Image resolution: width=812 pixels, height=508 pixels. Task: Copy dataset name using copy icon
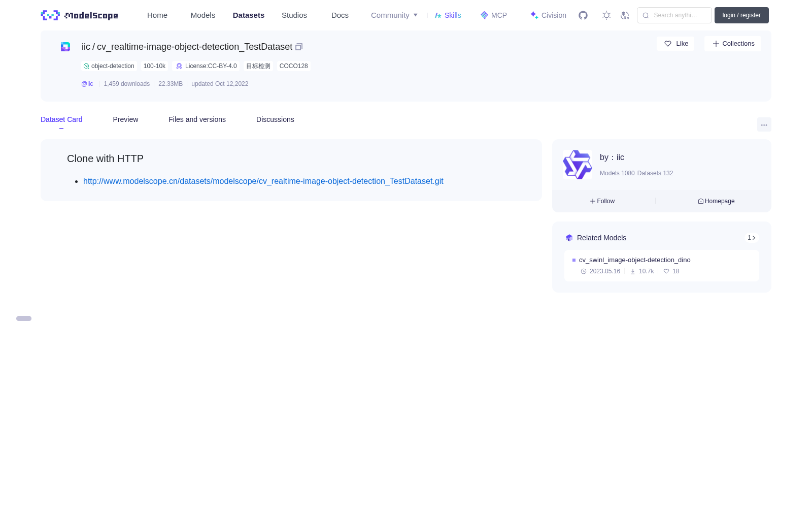coord(299,47)
